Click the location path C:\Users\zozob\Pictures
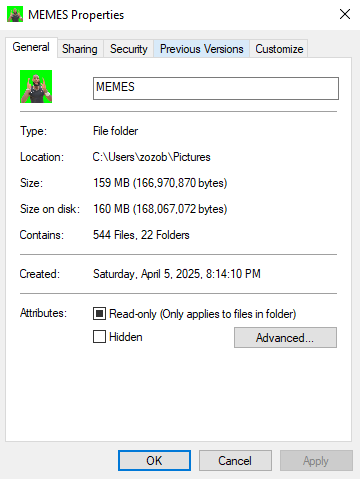Screen dimensions: 360x479 (152, 157)
